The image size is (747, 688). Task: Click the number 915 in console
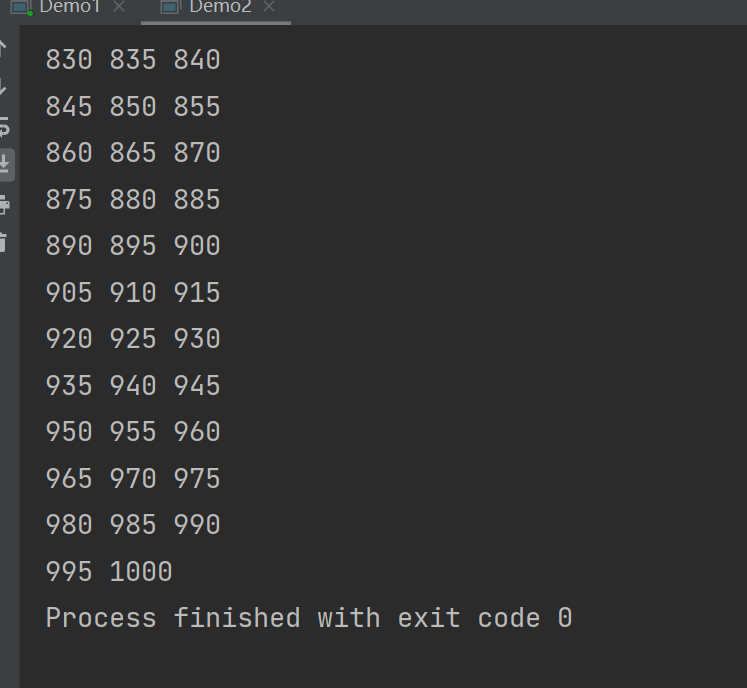197,293
